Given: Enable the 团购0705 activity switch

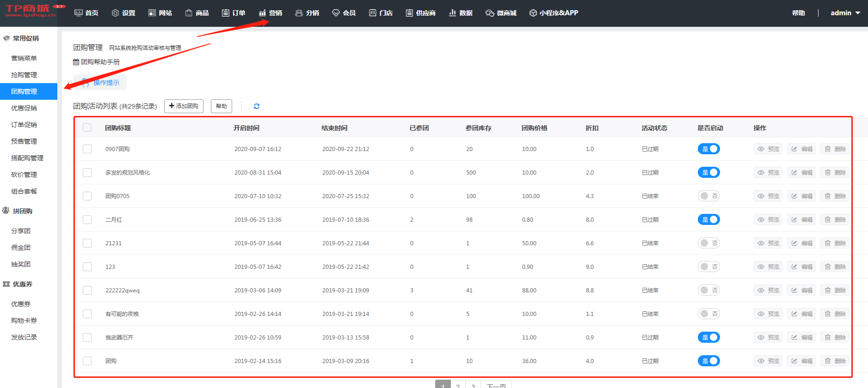Looking at the screenshot, I should click(708, 196).
